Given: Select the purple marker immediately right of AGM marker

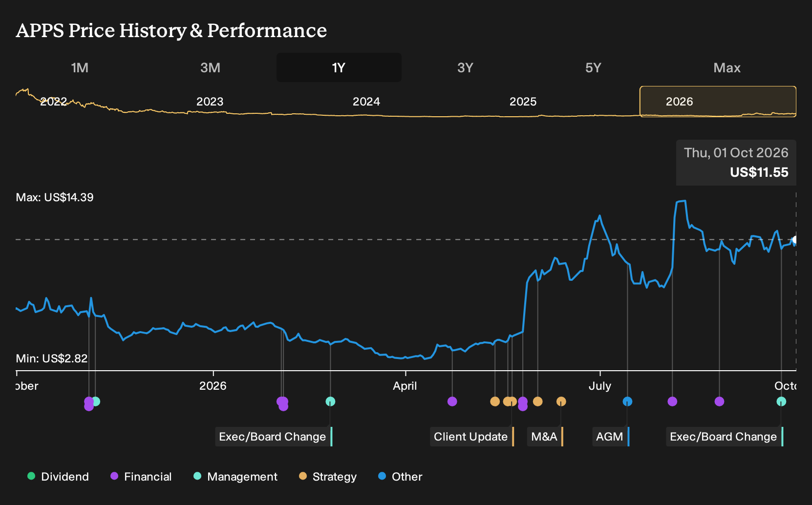Looking at the screenshot, I should 672,401.
